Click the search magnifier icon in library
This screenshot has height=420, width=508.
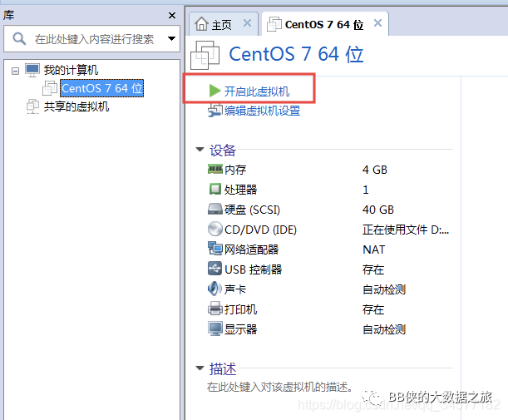coord(19,38)
